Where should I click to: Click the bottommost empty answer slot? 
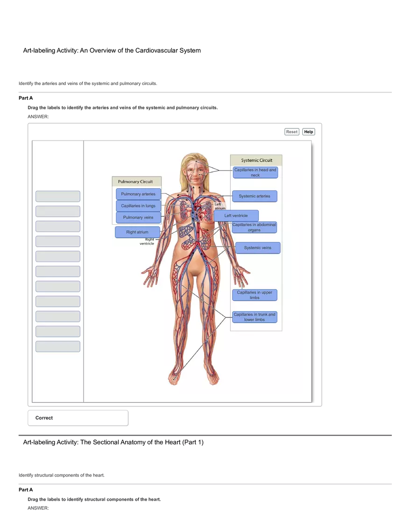(58, 347)
